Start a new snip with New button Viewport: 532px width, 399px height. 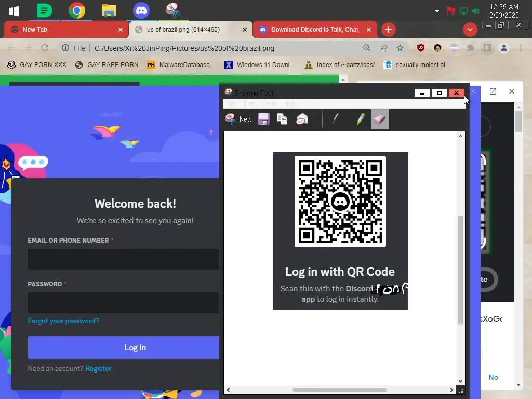[238, 119]
